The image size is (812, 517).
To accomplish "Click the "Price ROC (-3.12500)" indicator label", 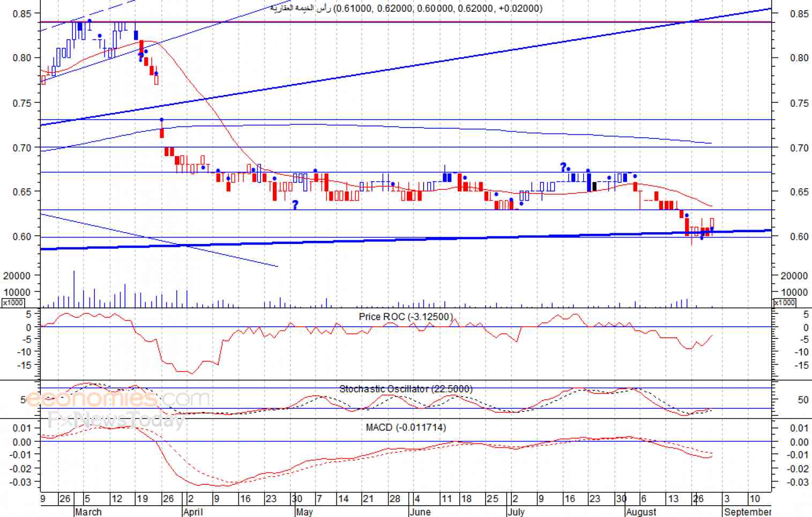I will [x=406, y=317].
